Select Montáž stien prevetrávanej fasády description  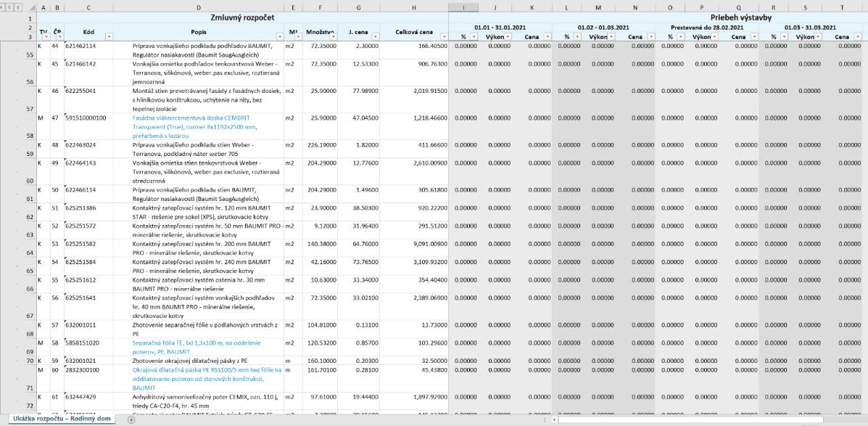click(x=198, y=99)
